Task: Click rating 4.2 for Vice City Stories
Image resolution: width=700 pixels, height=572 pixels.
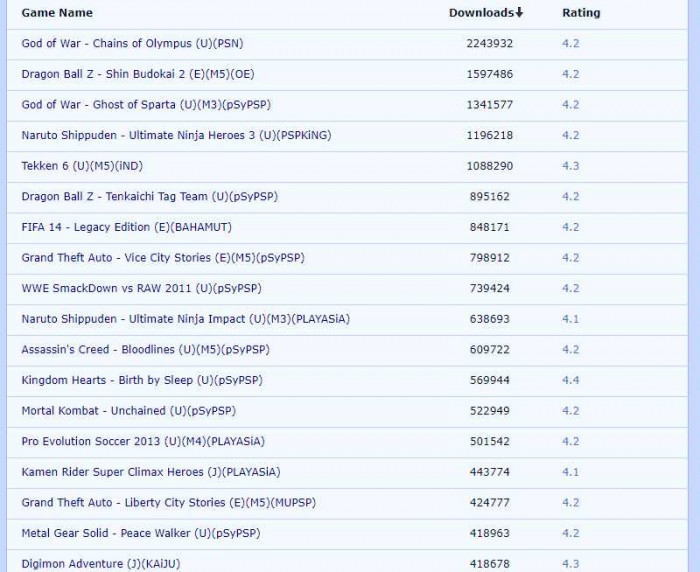Action: pos(571,258)
